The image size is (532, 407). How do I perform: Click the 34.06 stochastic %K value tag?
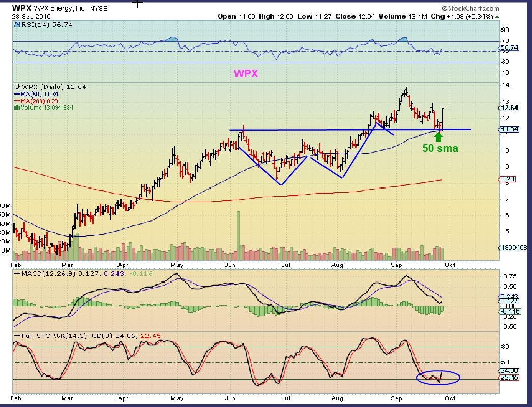click(x=509, y=371)
